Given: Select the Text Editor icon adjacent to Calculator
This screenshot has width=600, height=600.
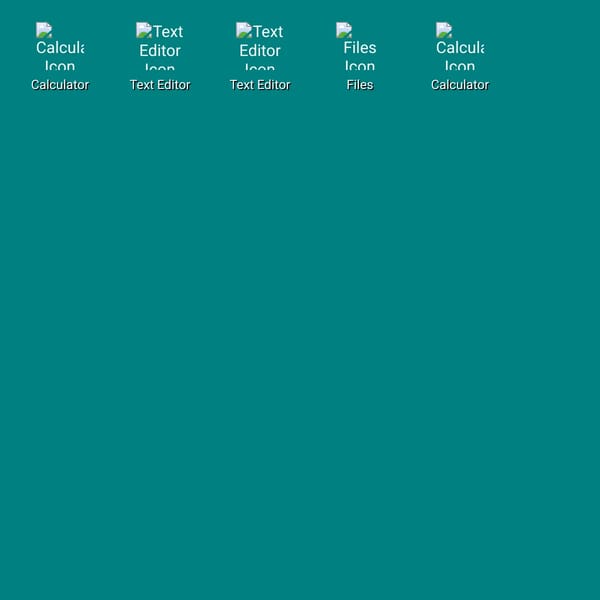Looking at the screenshot, I should click(160, 57).
